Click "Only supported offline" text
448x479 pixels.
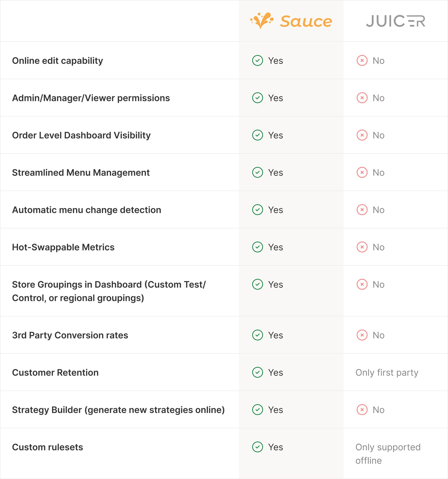click(x=388, y=454)
